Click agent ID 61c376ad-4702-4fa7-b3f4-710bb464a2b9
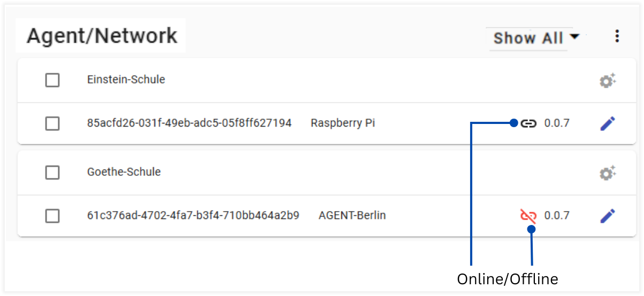The height and width of the screenshot is (296, 644). 193,215
